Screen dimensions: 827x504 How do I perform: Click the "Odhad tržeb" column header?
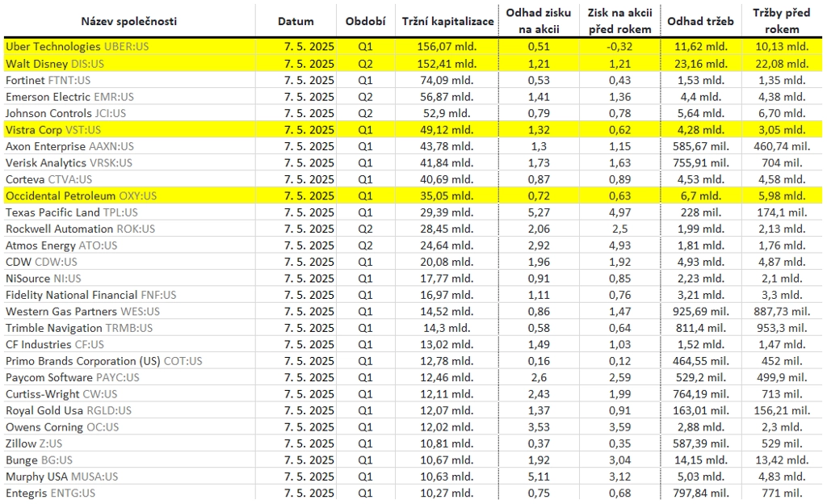click(700, 21)
